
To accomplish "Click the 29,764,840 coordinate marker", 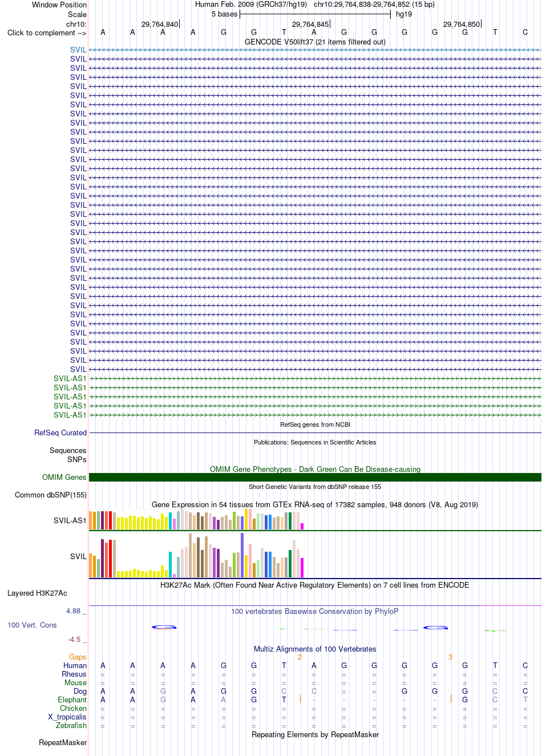I will coord(160,24).
